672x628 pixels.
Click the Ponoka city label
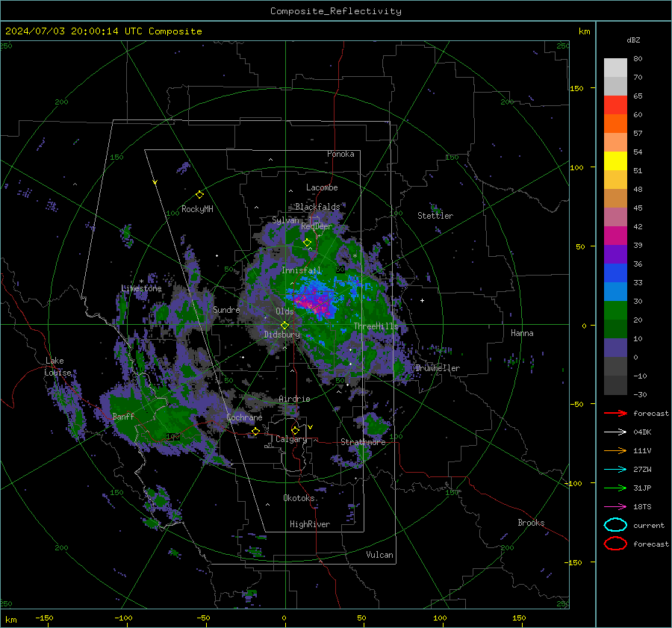[x=340, y=155]
